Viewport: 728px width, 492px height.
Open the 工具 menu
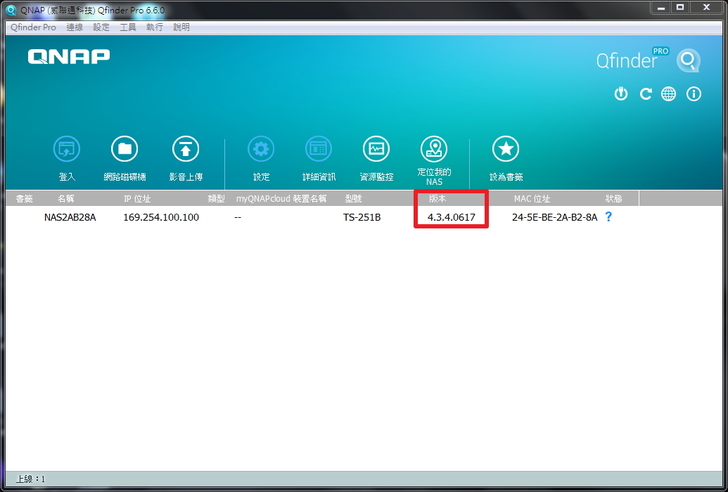tap(128, 27)
